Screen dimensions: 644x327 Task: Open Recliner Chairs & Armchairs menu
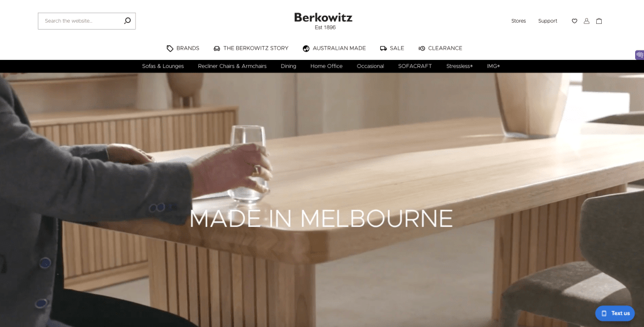click(x=232, y=66)
